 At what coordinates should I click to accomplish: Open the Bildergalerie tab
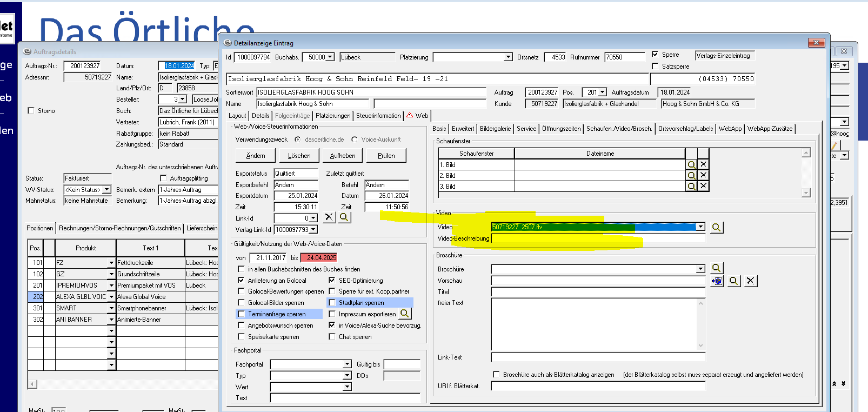click(x=495, y=129)
